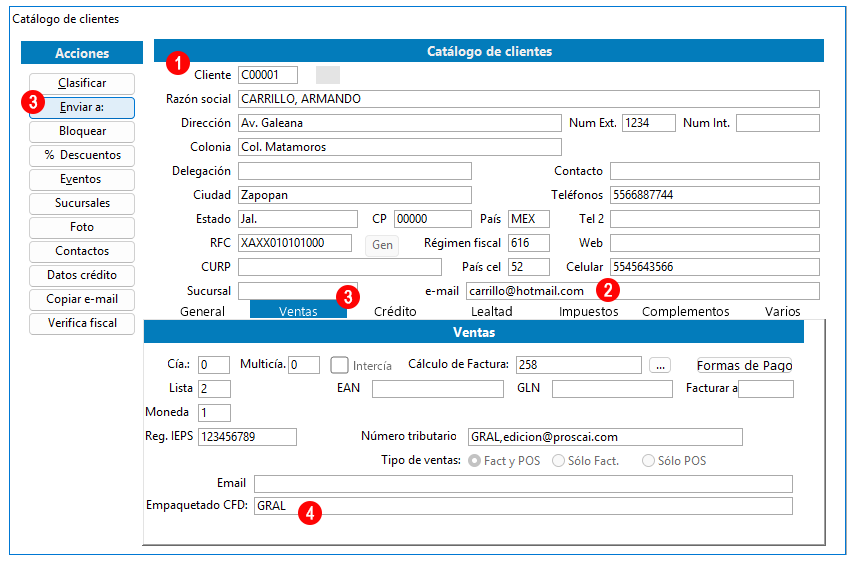Focus the Razón social field
Viewport: 855px width, 561px height.
(x=528, y=99)
